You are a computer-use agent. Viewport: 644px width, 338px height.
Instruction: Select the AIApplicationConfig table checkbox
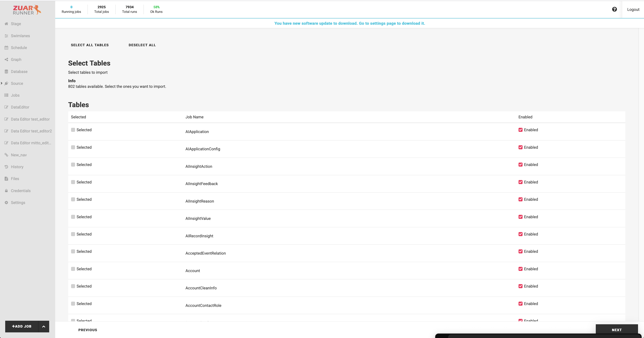coord(73,147)
